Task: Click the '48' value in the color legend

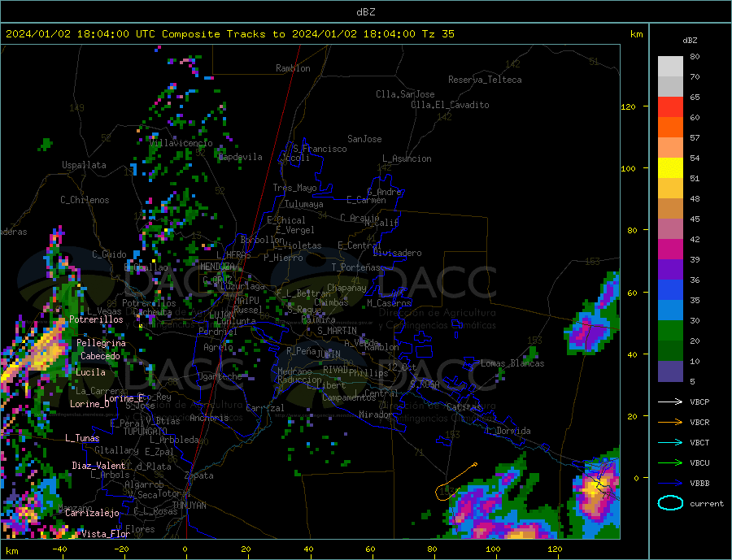Action: pos(695,199)
